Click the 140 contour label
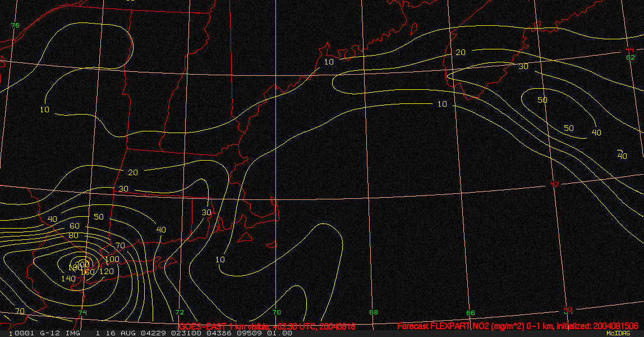 point(68,279)
